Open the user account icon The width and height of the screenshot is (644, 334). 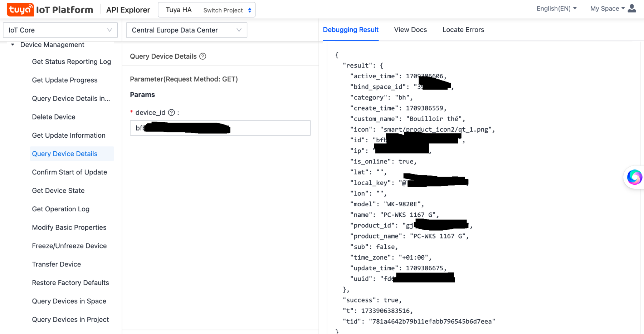coord(632,8)
